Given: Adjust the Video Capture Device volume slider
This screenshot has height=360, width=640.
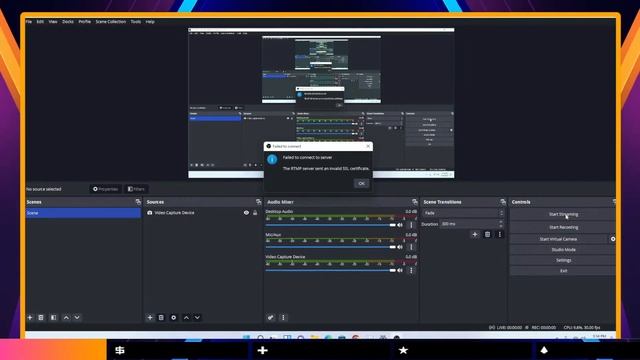Looking at the screenshot, I should click(331, 270).
